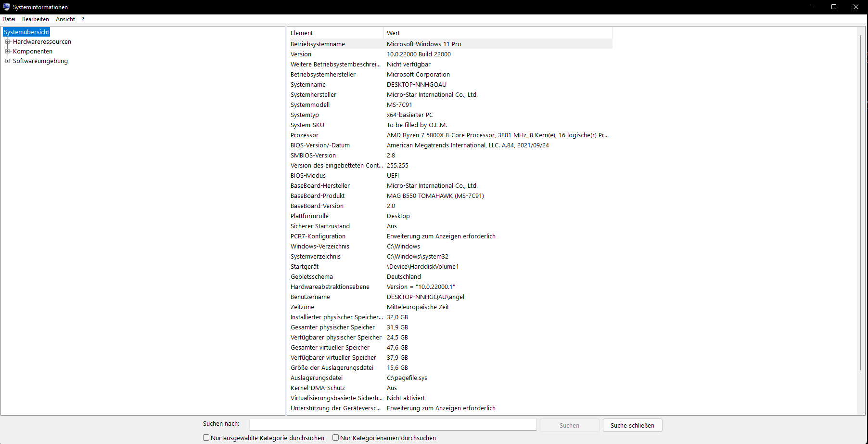Select the Unterstützung der Geräteverschlüsselung row
Image resolution: width=868 pixels, height=444 pixels.
point(450,408)
